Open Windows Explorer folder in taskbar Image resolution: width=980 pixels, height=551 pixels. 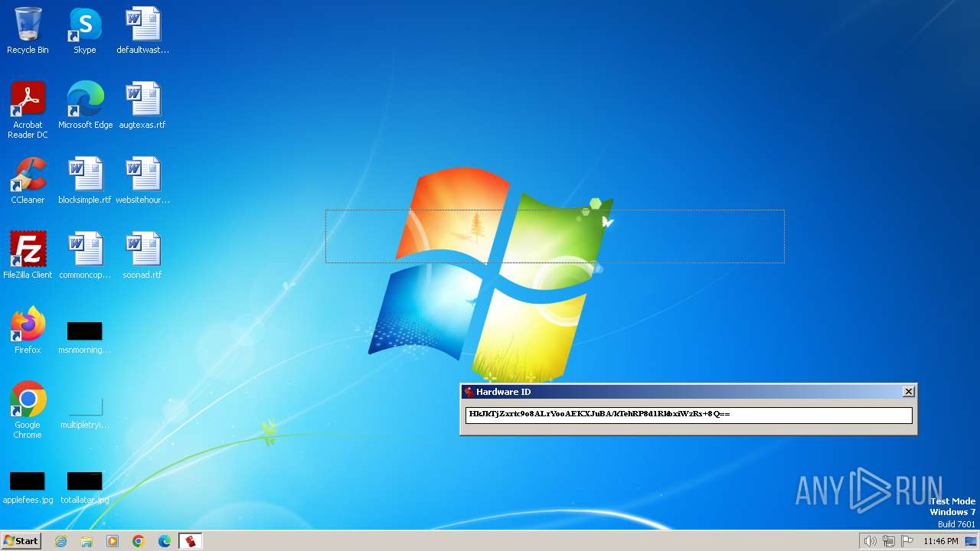coord(87,541)
